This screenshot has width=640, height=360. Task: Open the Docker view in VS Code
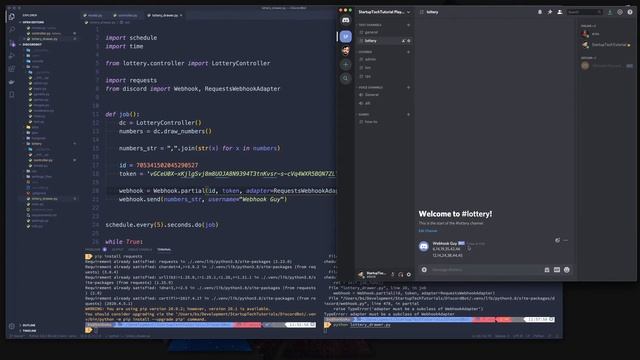pyautogui.click(x=11, y=82)
